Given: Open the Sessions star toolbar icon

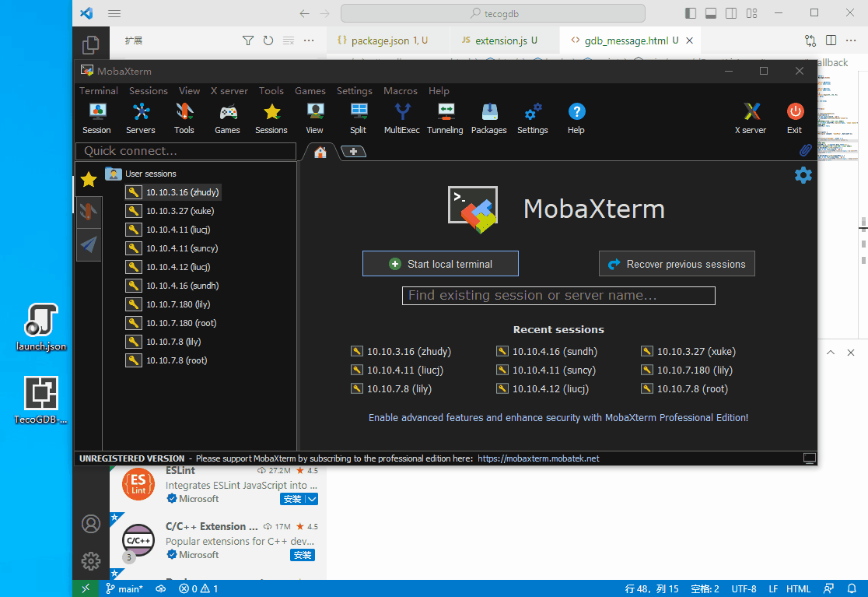Looking at the screenshot, I should pos(271,118).
